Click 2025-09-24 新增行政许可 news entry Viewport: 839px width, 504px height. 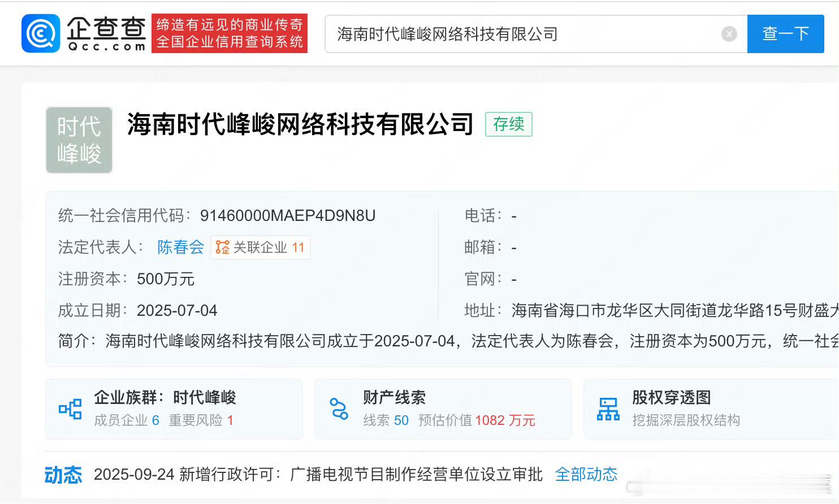pos(318,474)
